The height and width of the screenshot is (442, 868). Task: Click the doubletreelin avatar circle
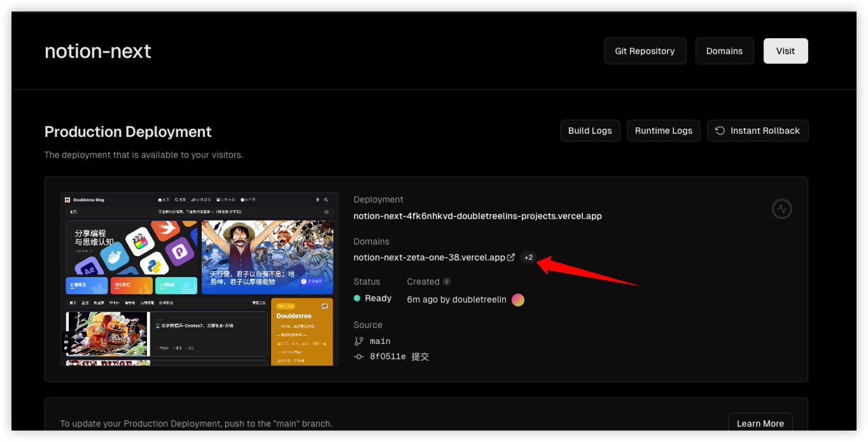518,299
